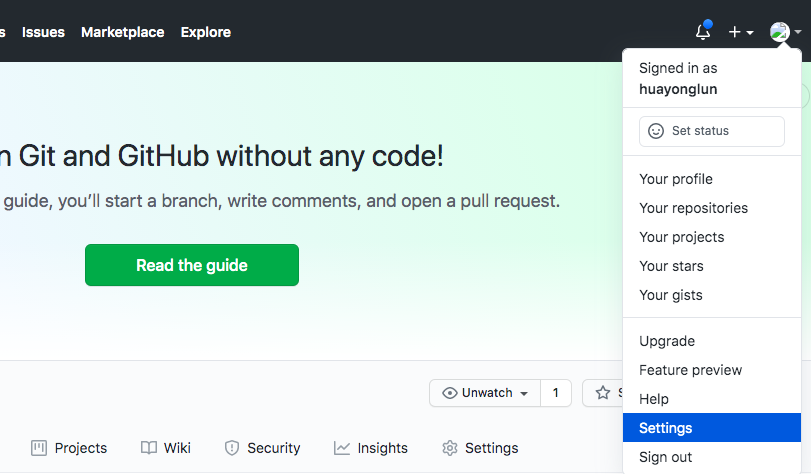Select Your profile from user menu
This screenshot has height=474, width=811.
tap(676, 179)
